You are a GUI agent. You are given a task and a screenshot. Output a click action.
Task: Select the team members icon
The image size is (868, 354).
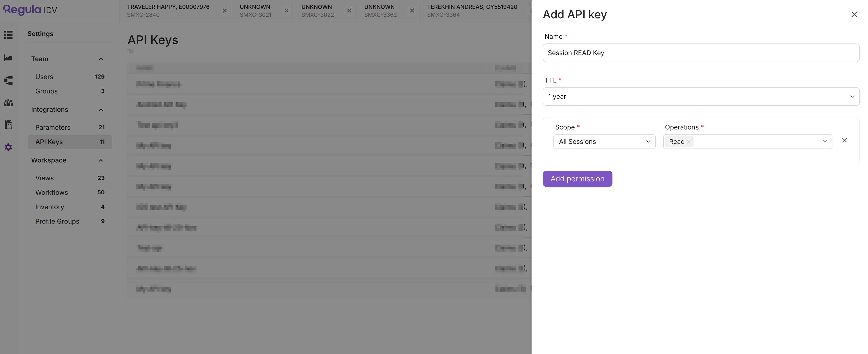(8, 103)
